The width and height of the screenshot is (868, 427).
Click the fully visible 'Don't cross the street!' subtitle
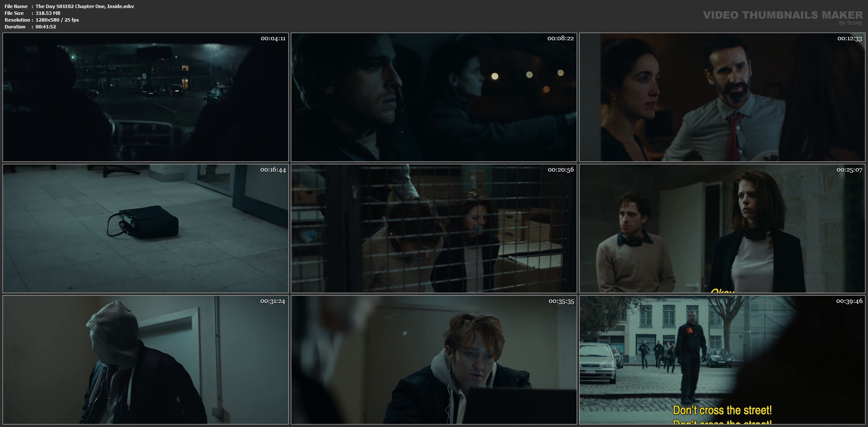pos(723,410)
